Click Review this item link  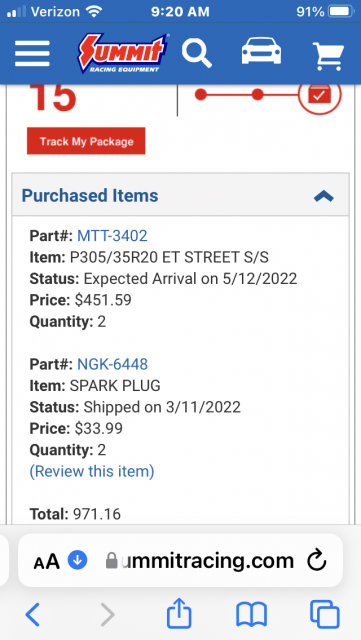point(92,471)
